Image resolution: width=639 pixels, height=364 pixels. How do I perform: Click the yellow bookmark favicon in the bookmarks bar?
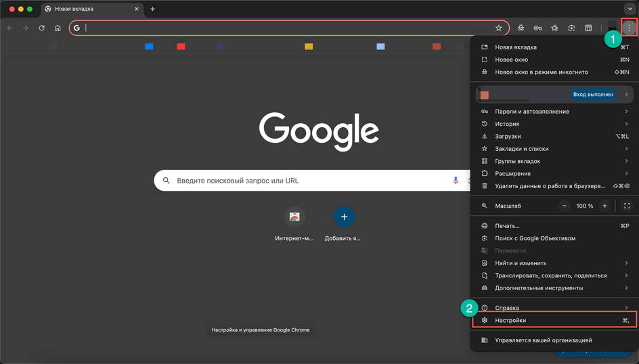[309, 47]
